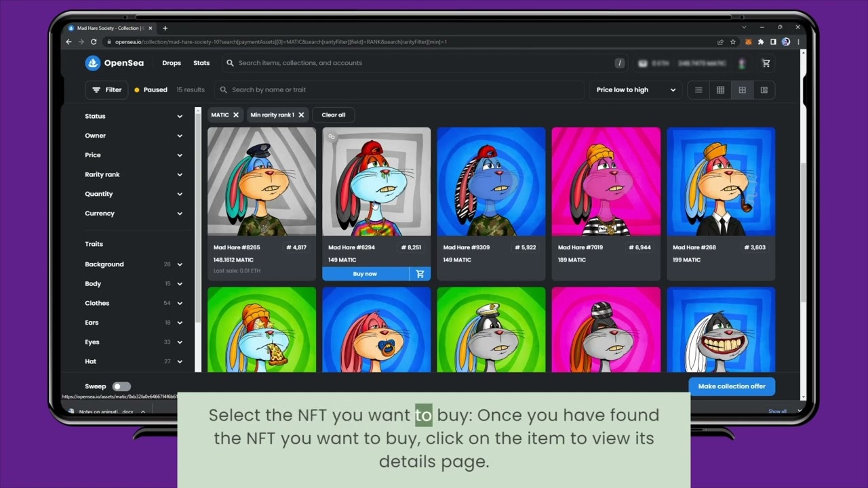Click the Filter button
The height and width of the screenshot is (488, 868).
coord(106,90)
